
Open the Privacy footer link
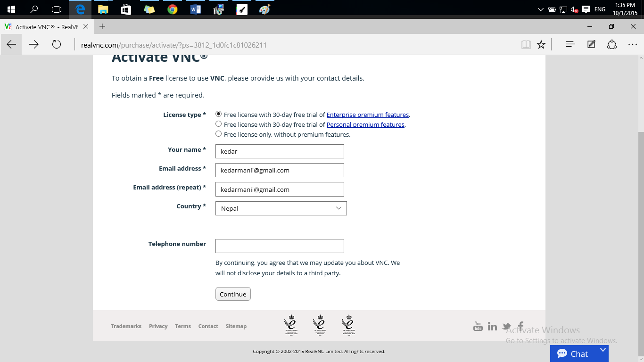click(158, 326)
